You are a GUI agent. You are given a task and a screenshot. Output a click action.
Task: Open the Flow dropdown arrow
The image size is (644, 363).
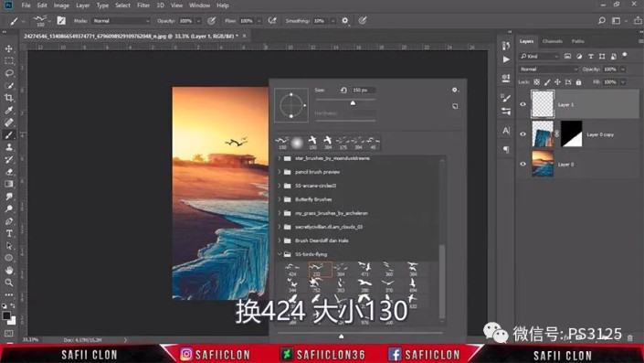(259, 20)
